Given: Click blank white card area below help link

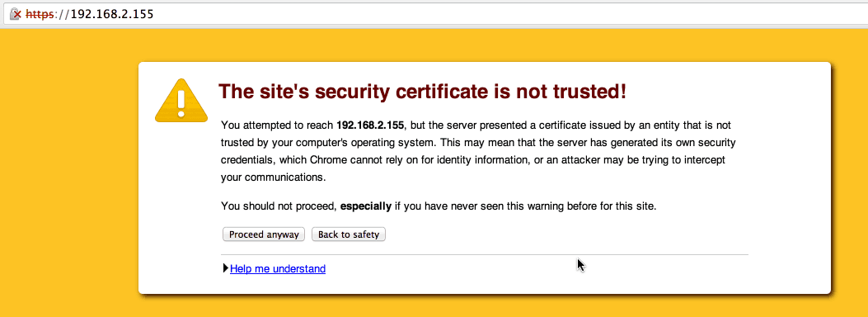Looking at the screenshot, I should click(485, 284).
